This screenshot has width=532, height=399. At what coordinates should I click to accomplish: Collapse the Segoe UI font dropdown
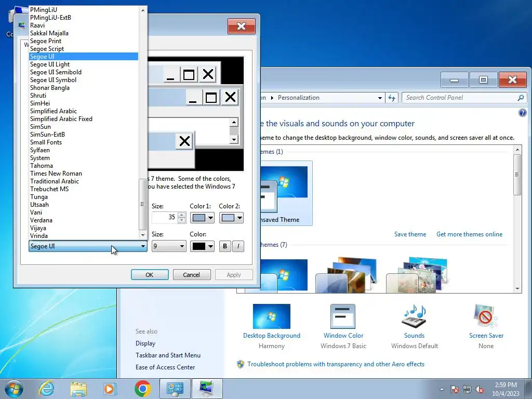143,246
